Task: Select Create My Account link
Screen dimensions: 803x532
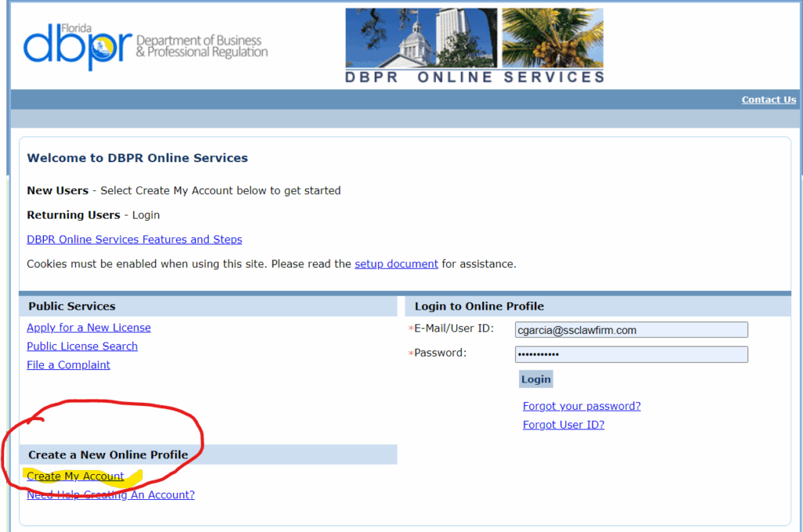Action: (75, 476)
